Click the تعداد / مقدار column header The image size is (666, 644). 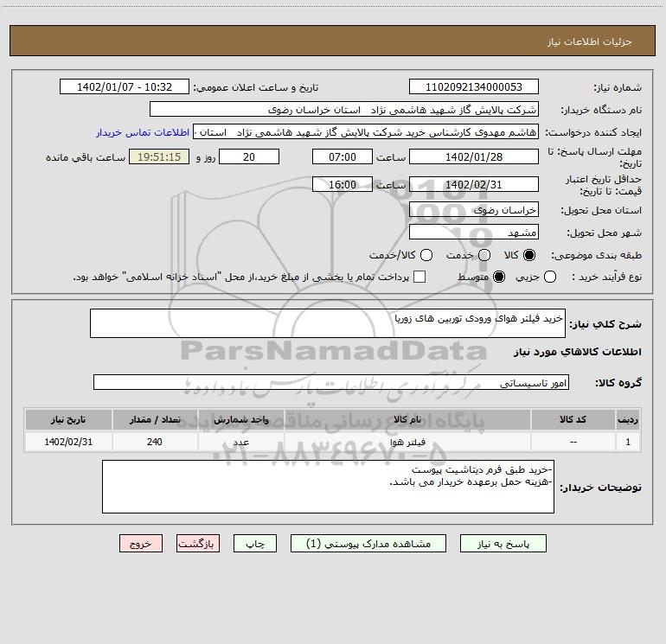[155, 420]
